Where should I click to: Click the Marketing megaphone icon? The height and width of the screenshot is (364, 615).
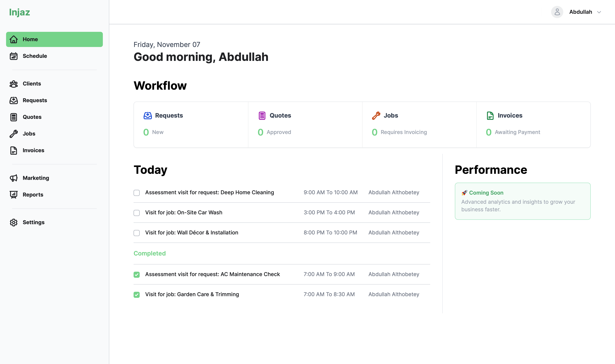14,178
